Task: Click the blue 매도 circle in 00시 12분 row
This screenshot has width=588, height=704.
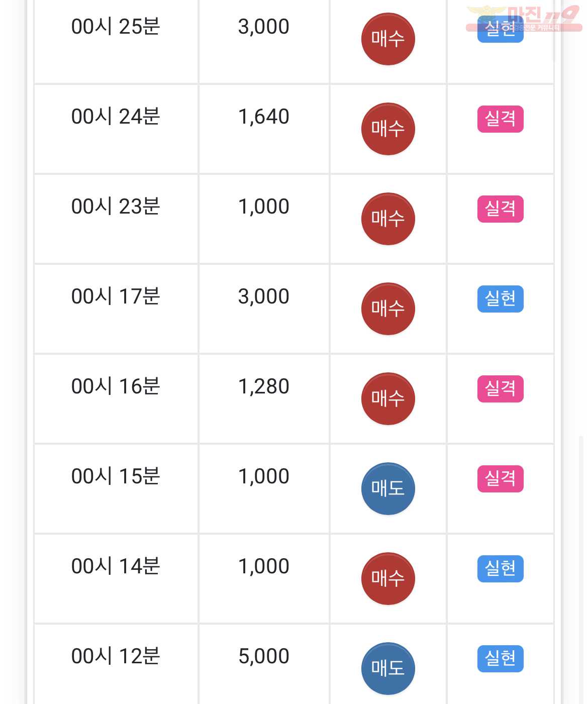Action: click(388, 668)
